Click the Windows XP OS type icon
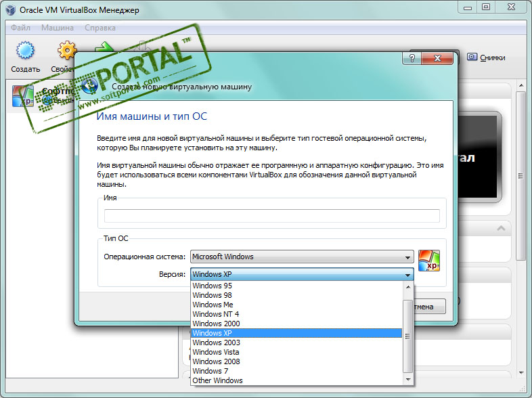The image size is (532, 398). 429,261
